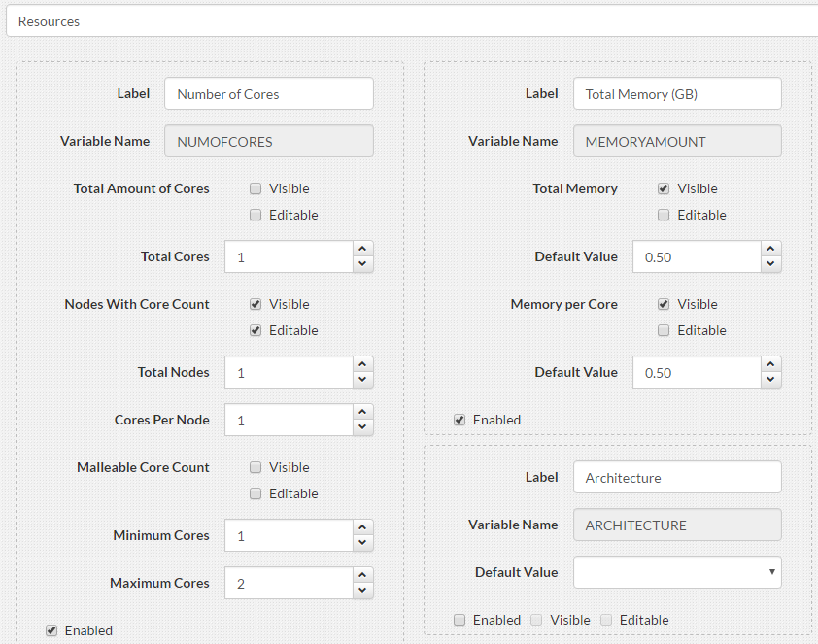
Task: Disable the Enabled checkbox under Maximum Cores
Action: point(51,629)
